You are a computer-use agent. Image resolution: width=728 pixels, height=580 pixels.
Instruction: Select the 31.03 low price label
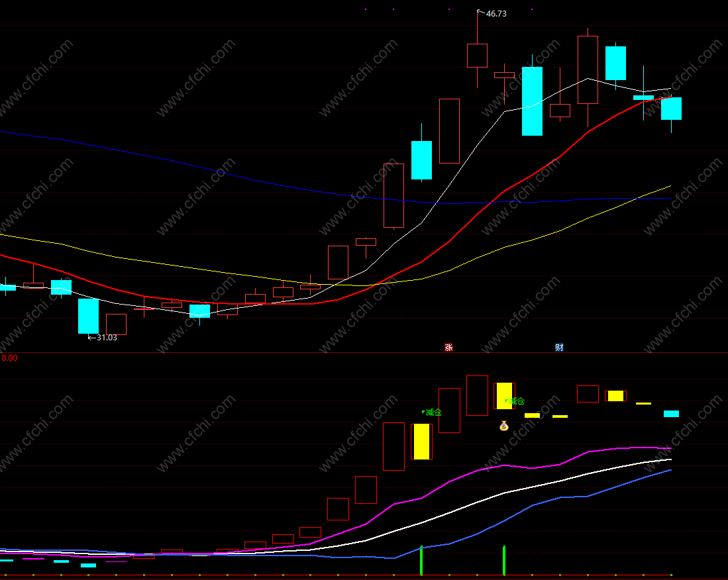pos(107,337)
